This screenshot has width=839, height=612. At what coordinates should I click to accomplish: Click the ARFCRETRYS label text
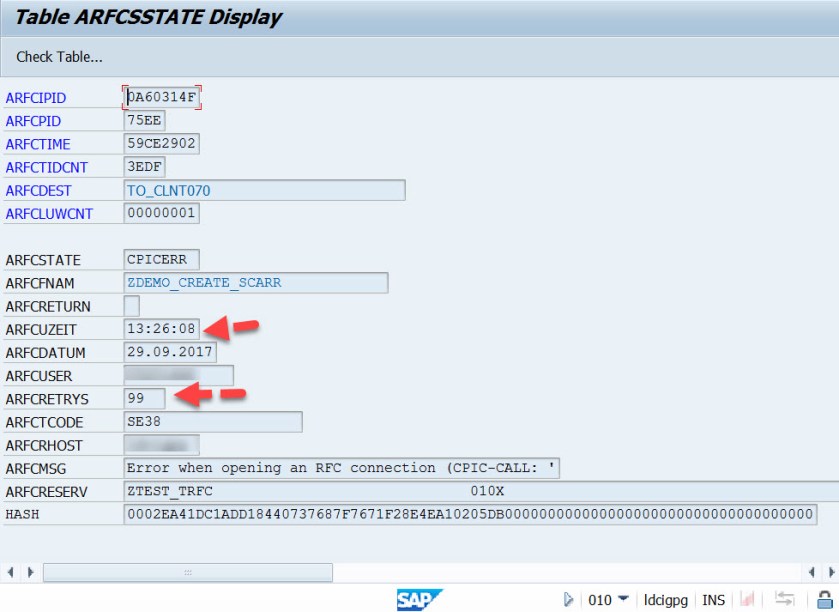(x=47, y=399)
